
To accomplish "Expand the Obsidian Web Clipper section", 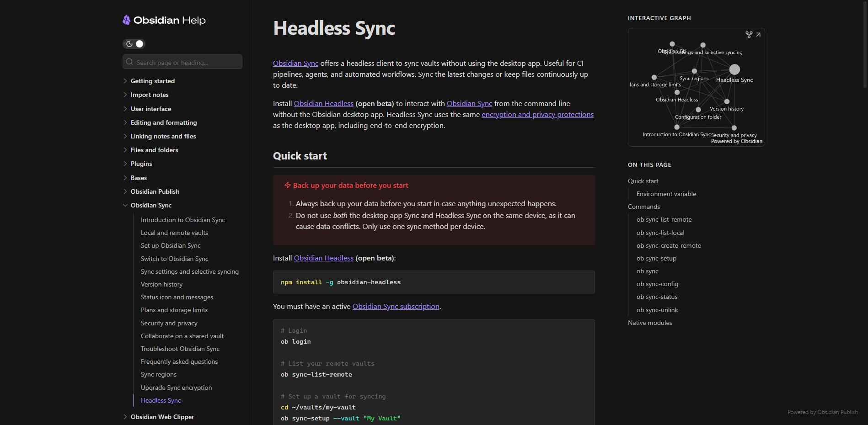I will click(x=125, y=417).
